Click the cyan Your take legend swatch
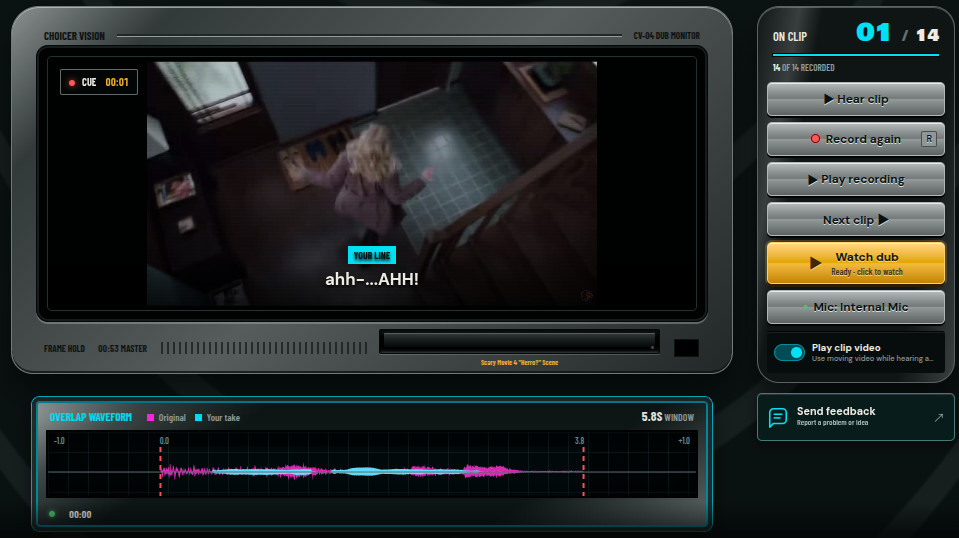 coord(198,418)
